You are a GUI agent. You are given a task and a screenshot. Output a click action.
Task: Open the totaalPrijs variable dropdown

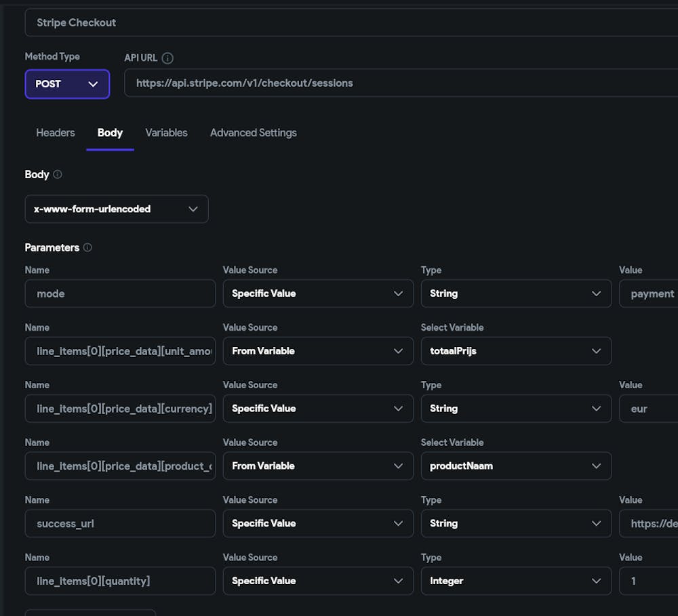(x=516, y=351)
